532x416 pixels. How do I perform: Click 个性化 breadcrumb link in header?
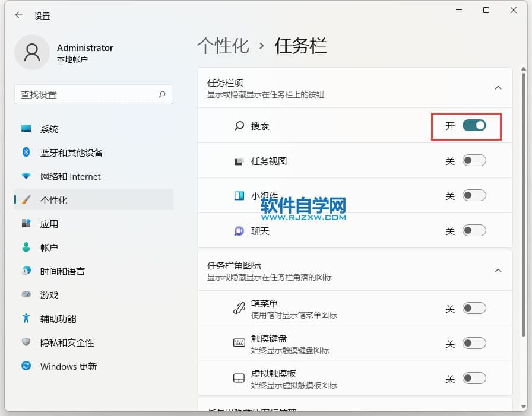223,46
